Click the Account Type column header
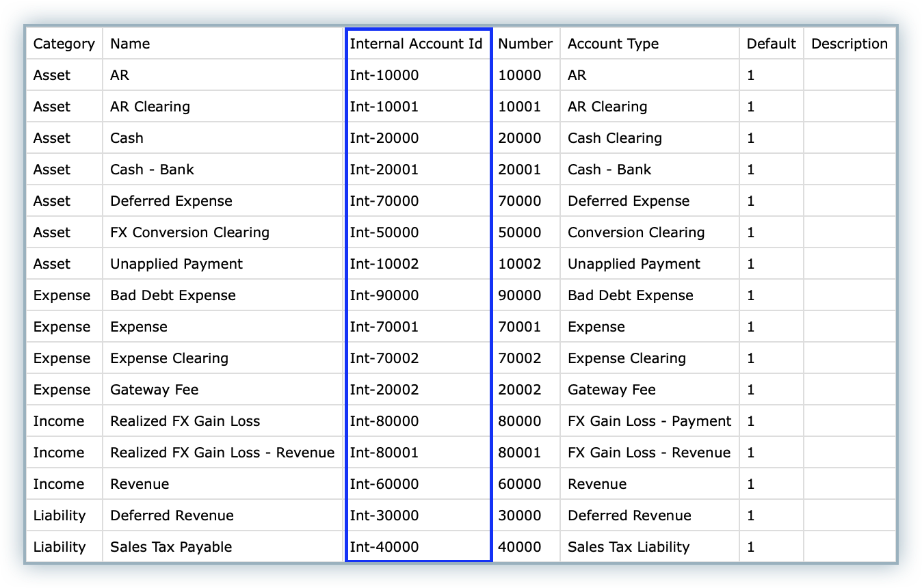Image resolution: width=922 pixels, height=588 pixels. pos(613,44)
